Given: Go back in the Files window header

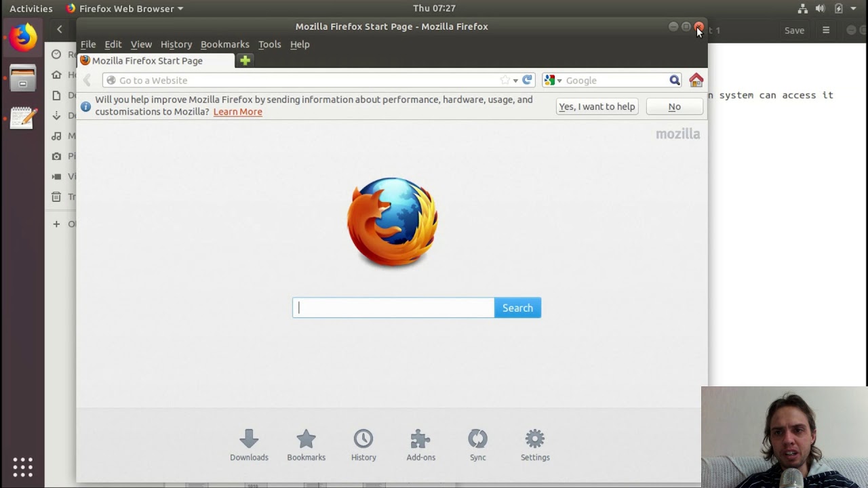Looking at the screenshot, I should (60, 29).
